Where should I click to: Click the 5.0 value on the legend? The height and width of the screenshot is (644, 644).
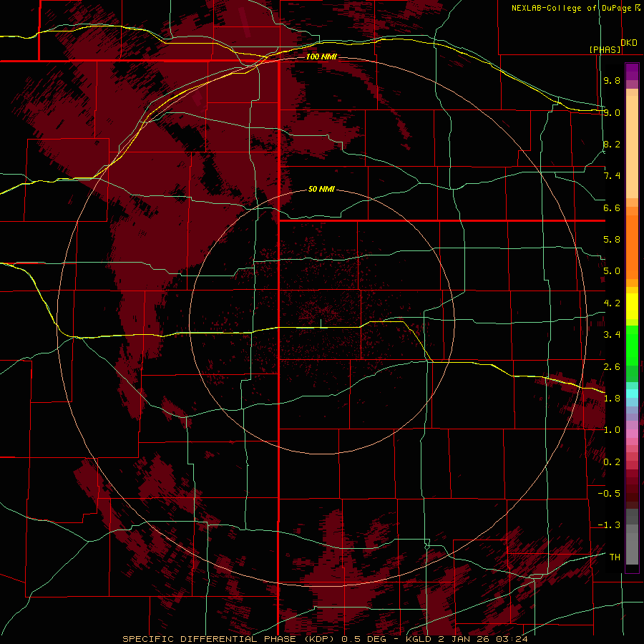(612, 271)
